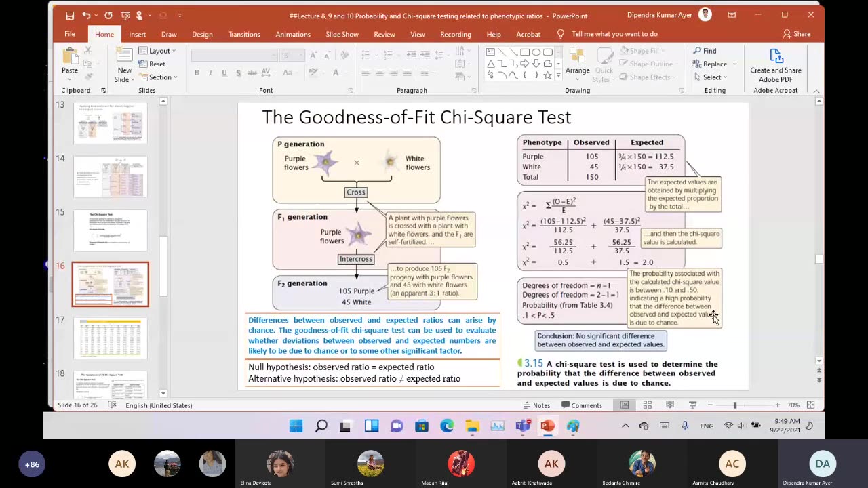Viewport: 868px width, 488px height.
Task: Click Reset in Slides group
Action: [x=152, y=64]
